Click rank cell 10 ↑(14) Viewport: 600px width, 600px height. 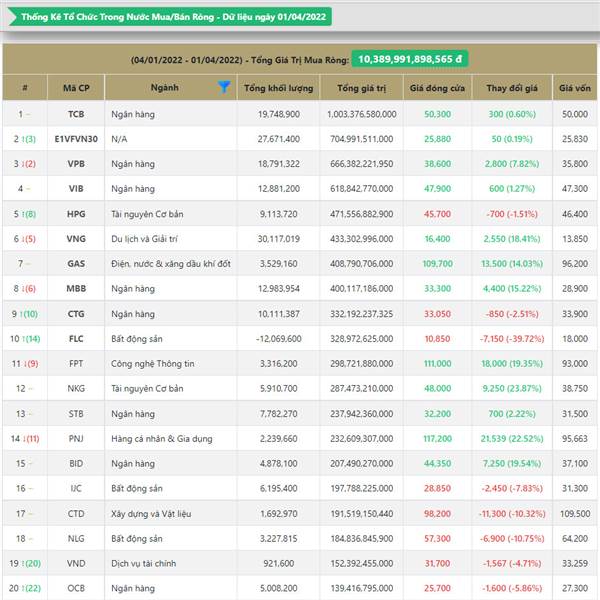25,339
